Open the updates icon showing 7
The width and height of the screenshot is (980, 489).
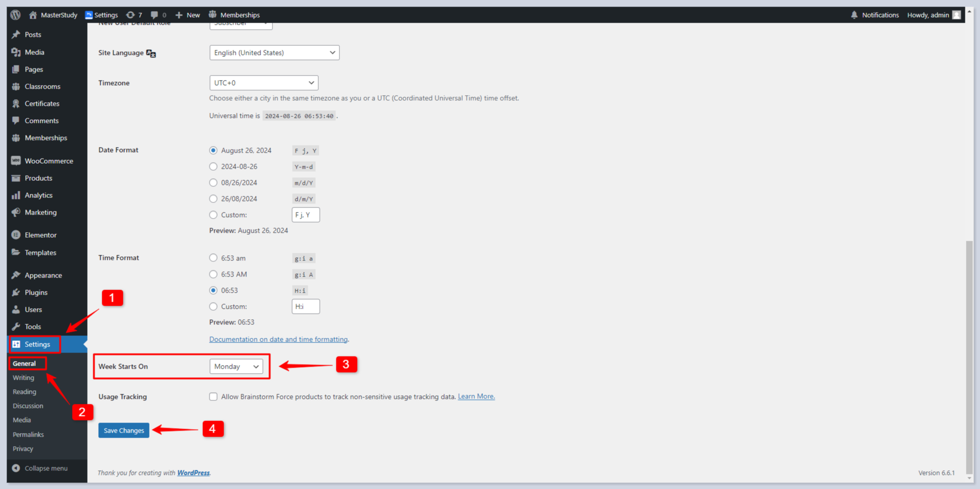pyautogui.click(x=130, y=15)
